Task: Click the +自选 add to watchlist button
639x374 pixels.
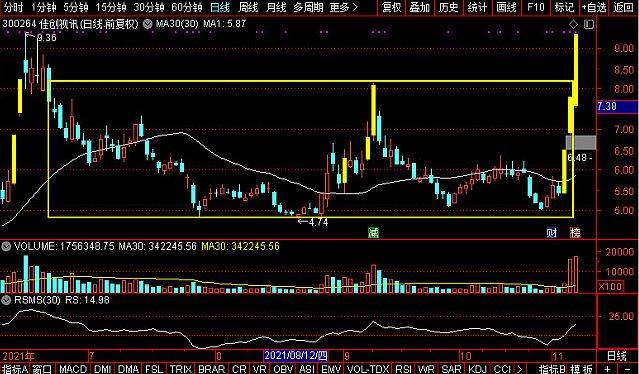Action: click(x=594, y=7)
